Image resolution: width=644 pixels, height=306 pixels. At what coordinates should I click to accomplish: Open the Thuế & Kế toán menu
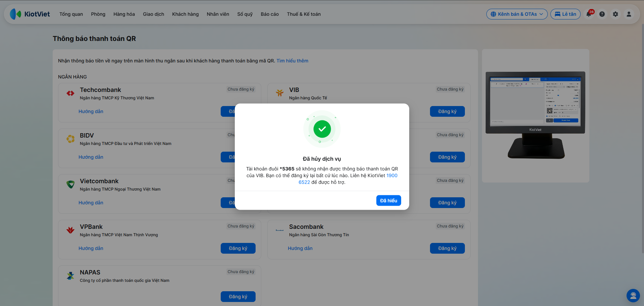tap(304, 14)
